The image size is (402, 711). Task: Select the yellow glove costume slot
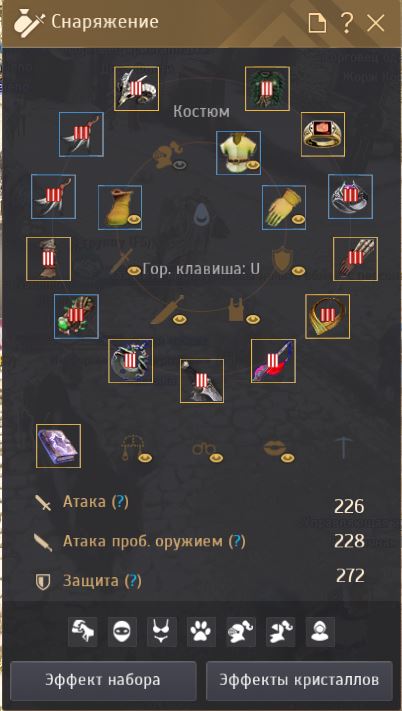(x=284, y=207)
